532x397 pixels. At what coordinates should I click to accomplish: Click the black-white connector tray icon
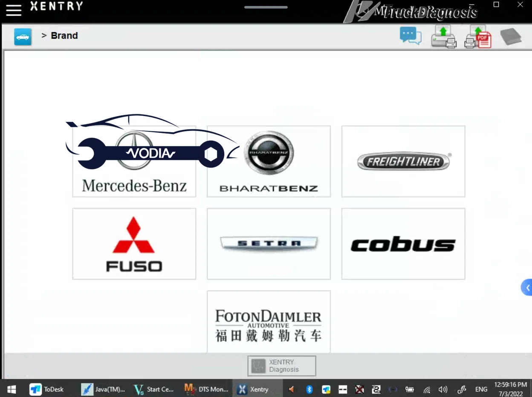click(376, 389)
